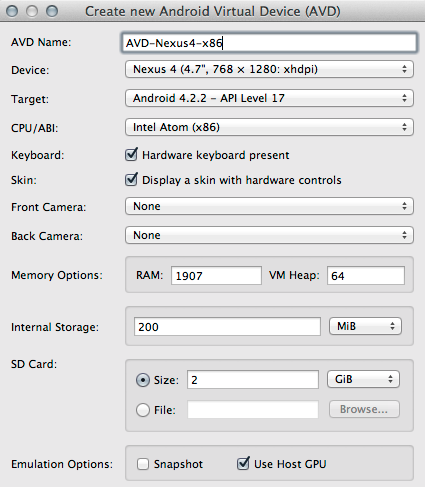
Task: Open the Device dropdown showing Nexus 4
Action: pyautogui.click(x=269, y=69)
